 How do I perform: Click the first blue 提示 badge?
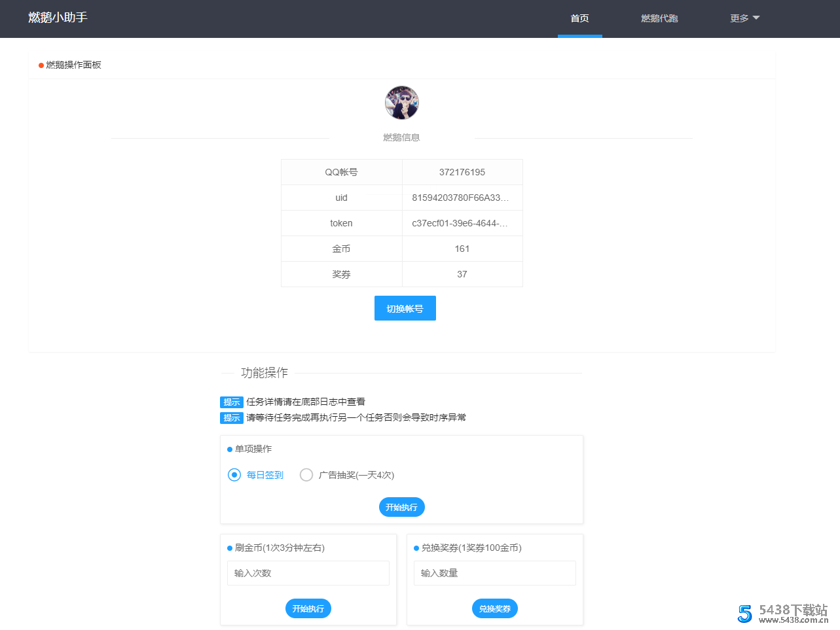[x=230, y=402]
